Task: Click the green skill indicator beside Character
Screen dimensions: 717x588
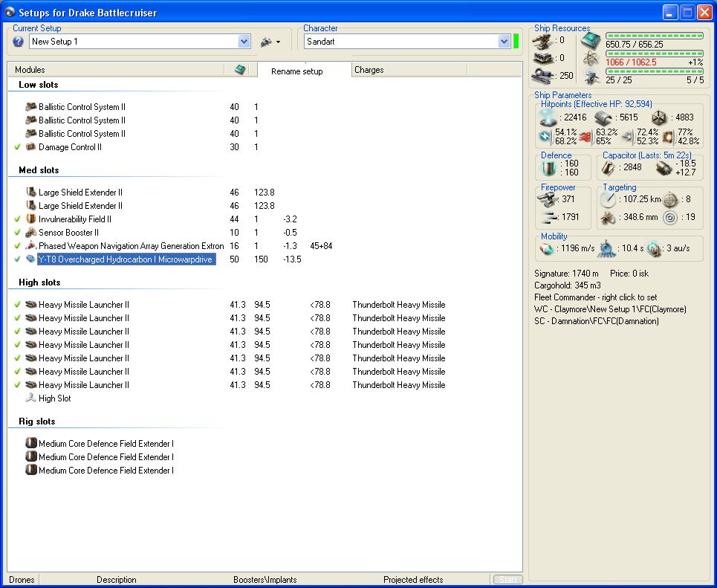Action: (x=516, y=41)
